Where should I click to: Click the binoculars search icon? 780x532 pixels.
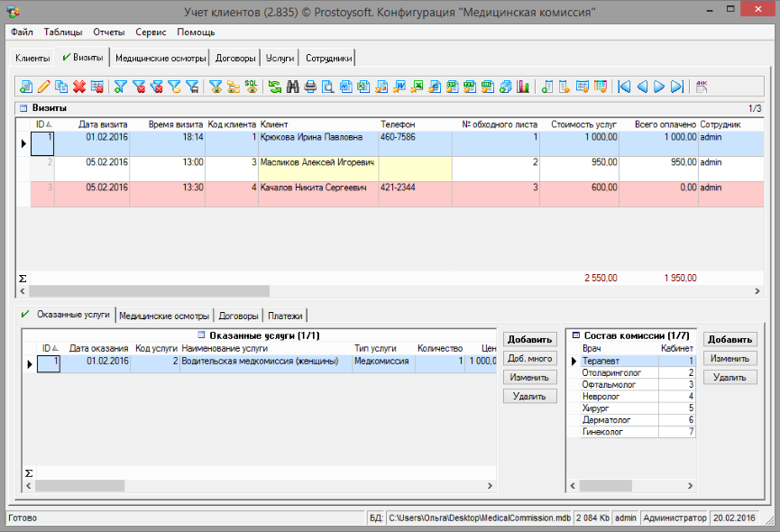tap(292, 87)
